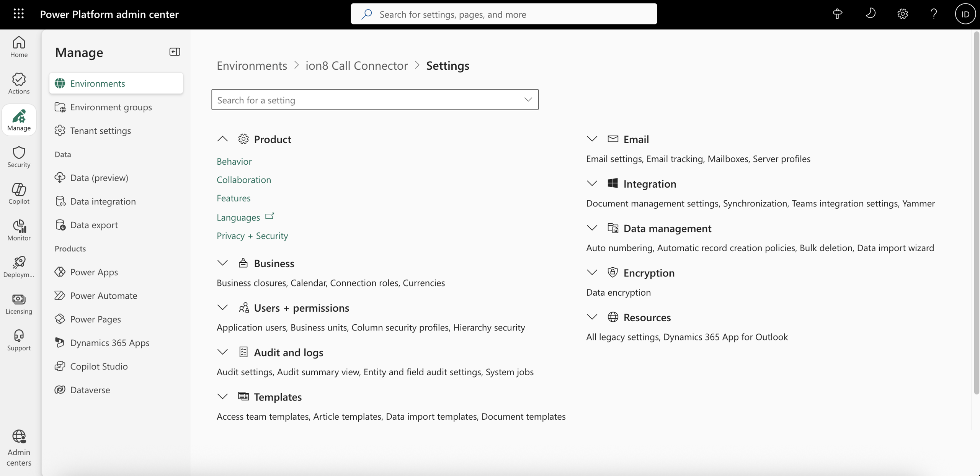
Task: Collapse the Manage navigation pane
Action: [175, 52]
